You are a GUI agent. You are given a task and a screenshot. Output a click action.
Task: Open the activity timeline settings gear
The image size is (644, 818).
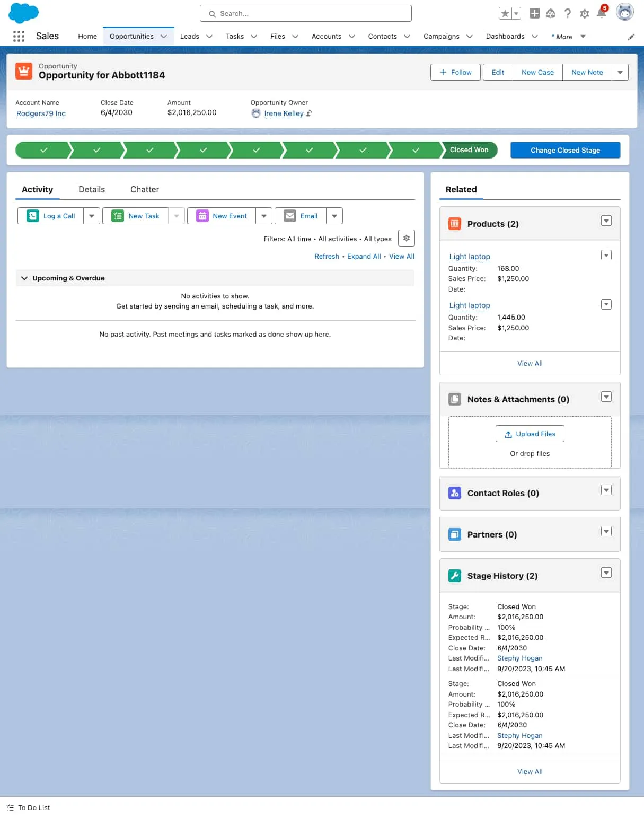click(407, 238)
